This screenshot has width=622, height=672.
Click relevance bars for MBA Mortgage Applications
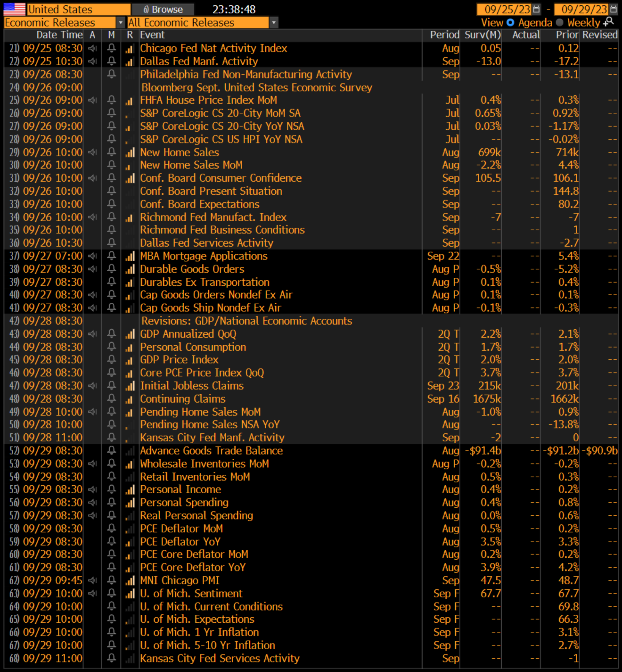point(130,256)
